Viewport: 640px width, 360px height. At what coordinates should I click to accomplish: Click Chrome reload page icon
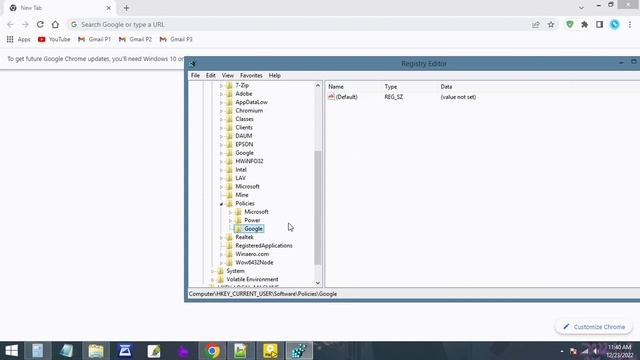click(40, 24)
